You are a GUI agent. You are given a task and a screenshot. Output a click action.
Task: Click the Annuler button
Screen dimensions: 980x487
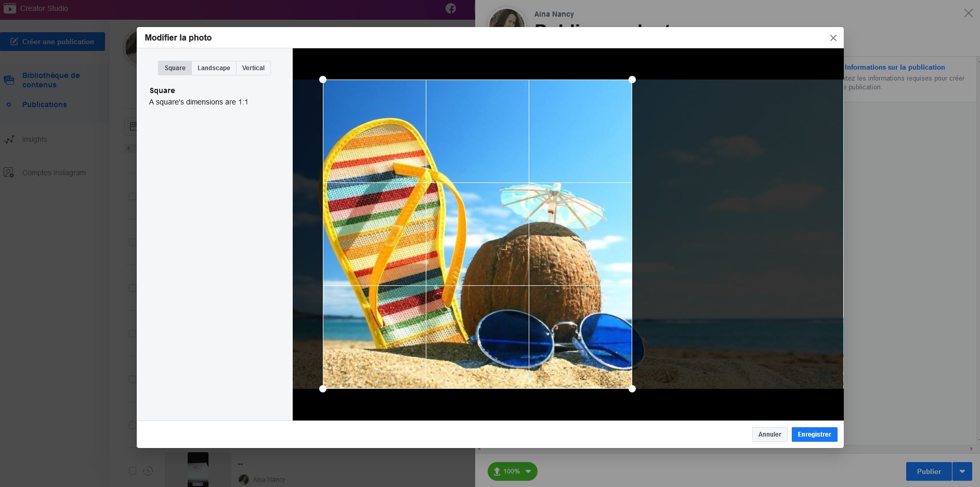tap(769, 435)
